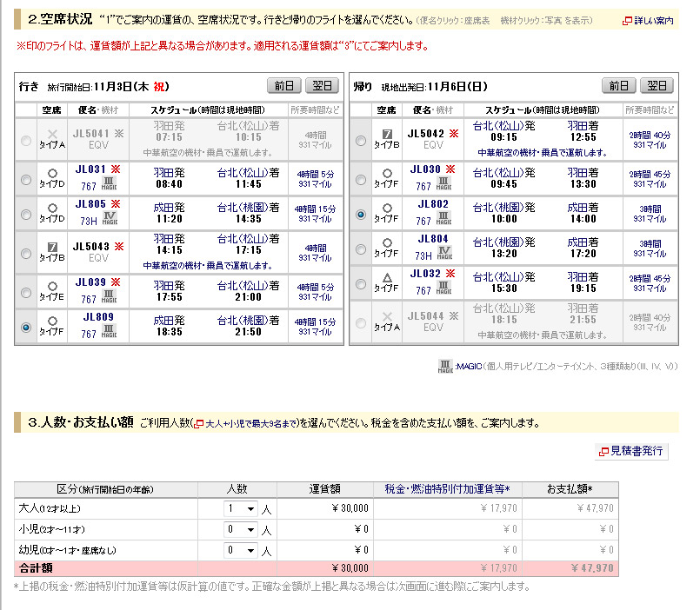Click the circle availability icon for JL802
Screen dimensions: 700x610
pos(387,208)
